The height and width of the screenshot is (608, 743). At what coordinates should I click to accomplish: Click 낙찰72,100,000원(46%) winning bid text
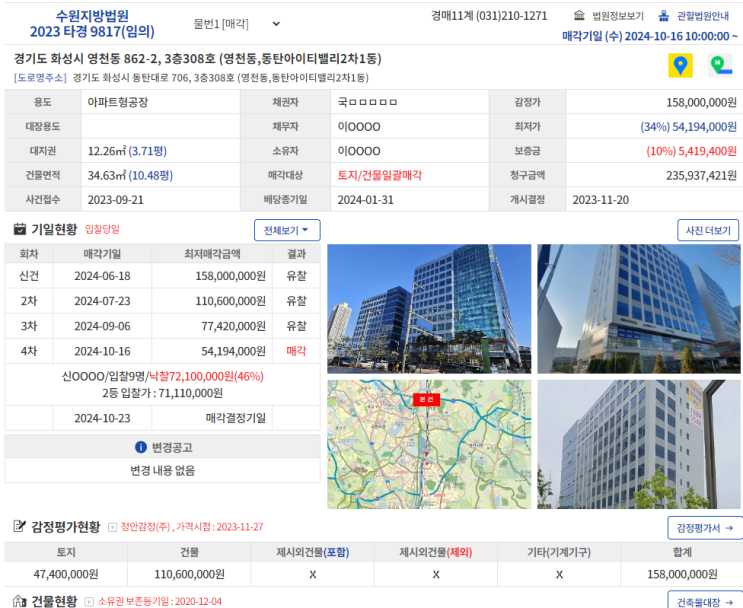[206, 376]
